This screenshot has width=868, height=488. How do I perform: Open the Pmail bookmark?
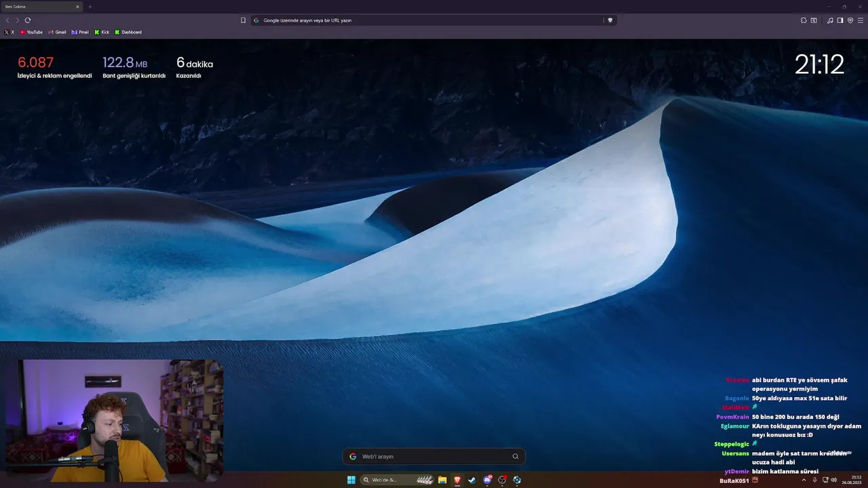(80, 32)
